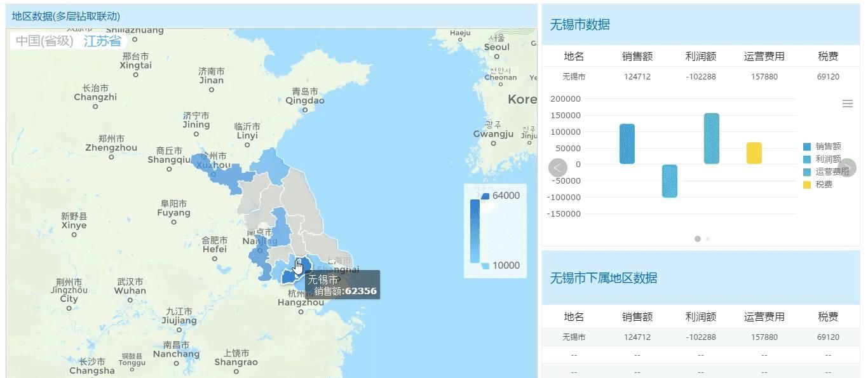Click 无锡市 cell in 无锡市数据 table

pyautogui.click(x=574, y=77)
